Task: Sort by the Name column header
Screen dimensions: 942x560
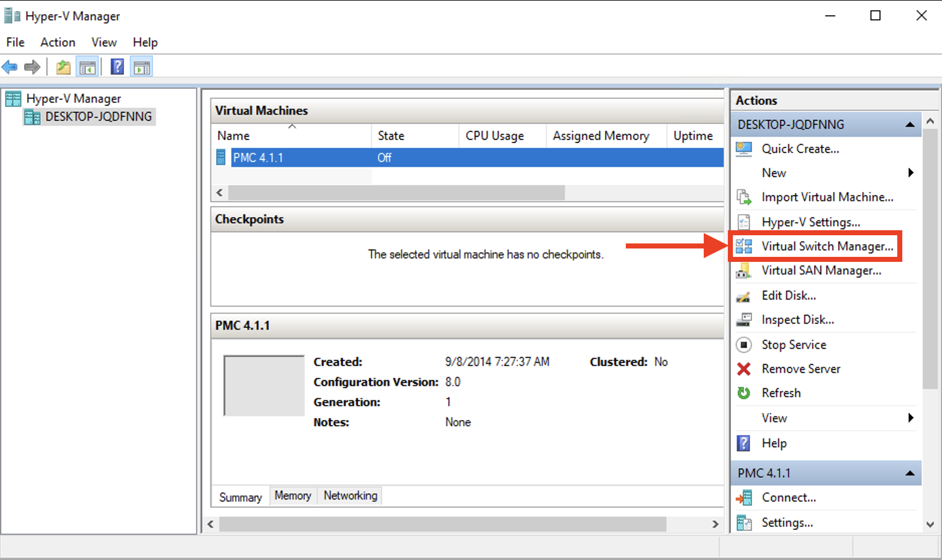Action: tap(291, 136)
